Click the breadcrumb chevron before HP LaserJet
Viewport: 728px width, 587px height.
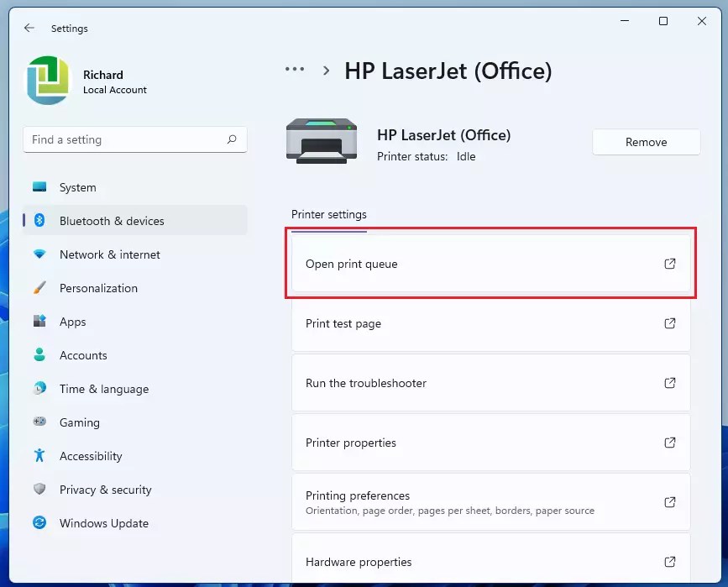click(326, 71)
